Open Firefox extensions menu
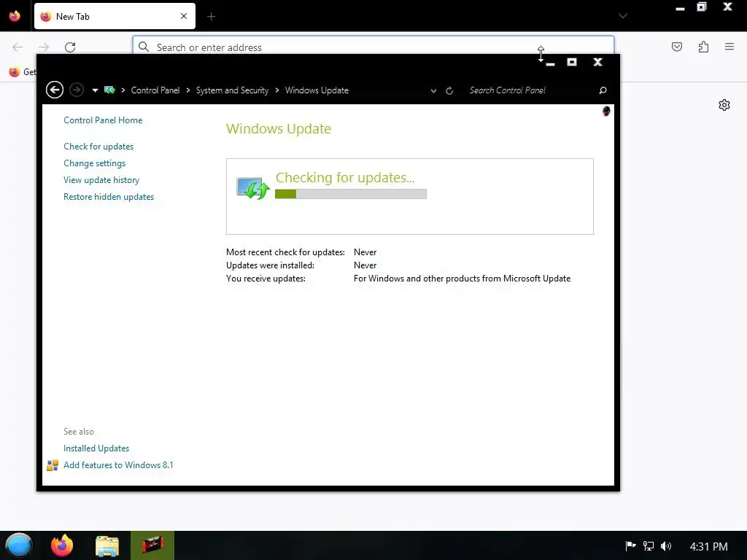This screenshot has width=747, height=560. (703, 47)
